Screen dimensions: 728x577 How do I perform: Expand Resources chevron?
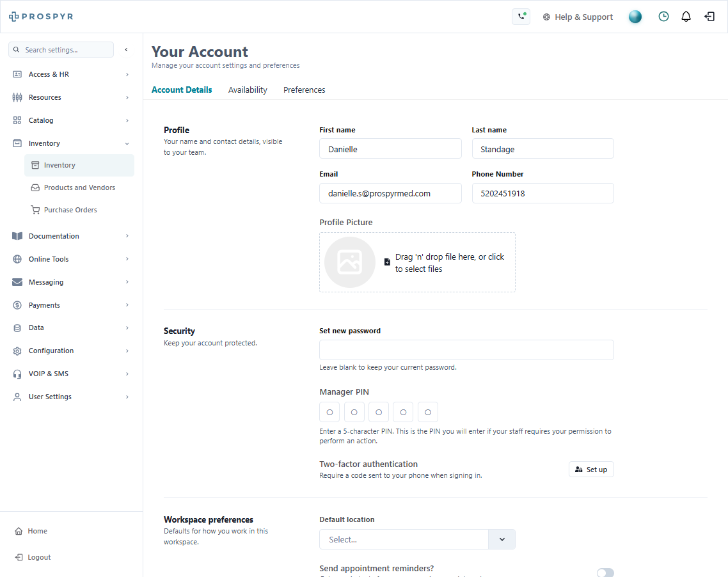click(x=127, y=97)
